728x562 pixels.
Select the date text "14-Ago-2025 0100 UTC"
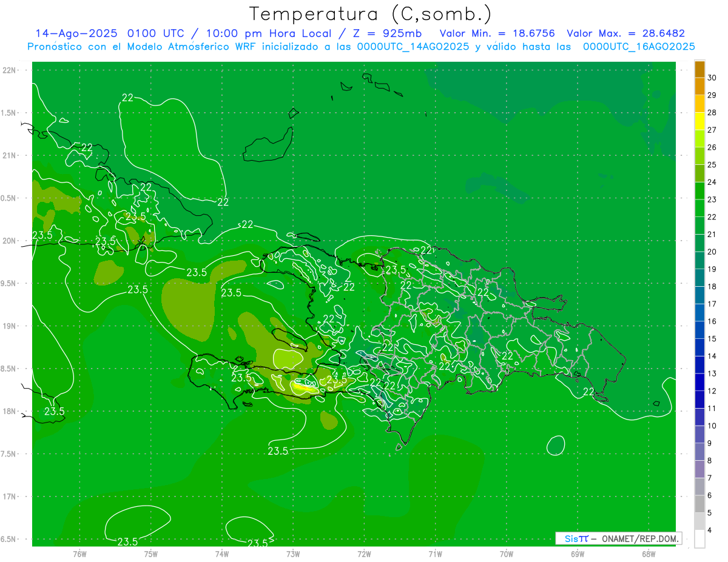110,33
